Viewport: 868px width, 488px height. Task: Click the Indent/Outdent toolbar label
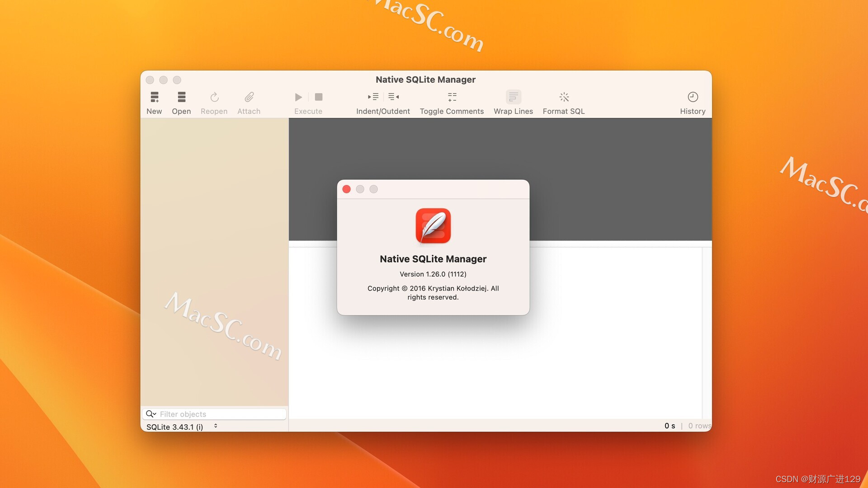click(383, 111)
